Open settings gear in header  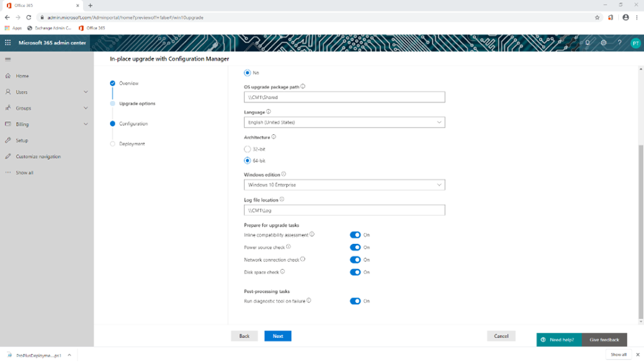604,42
